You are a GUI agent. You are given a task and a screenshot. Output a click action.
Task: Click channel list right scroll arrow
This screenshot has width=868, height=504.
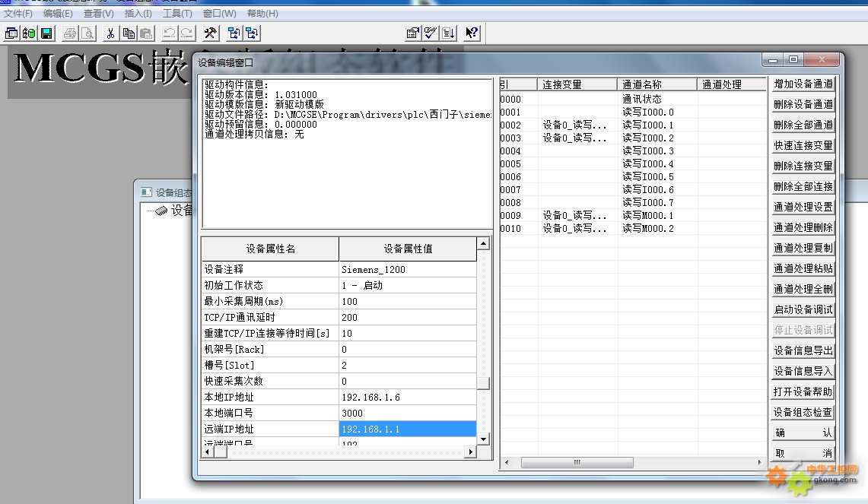759,462
